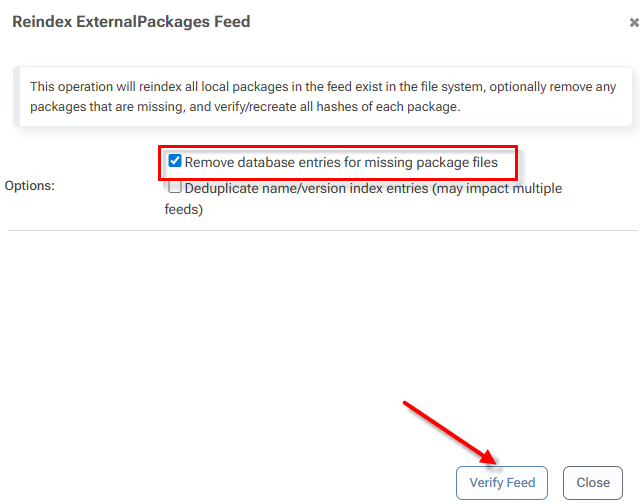640x504 pixels.
Task: Click Verify Feed button
Action: (x=502, y=482)
